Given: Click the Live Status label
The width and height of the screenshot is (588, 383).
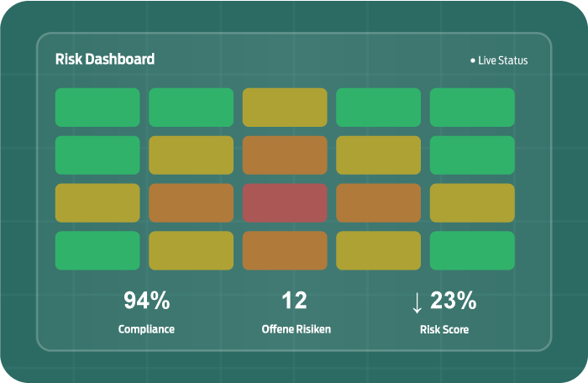Looking at the screenshot, I should click(503, 61).
